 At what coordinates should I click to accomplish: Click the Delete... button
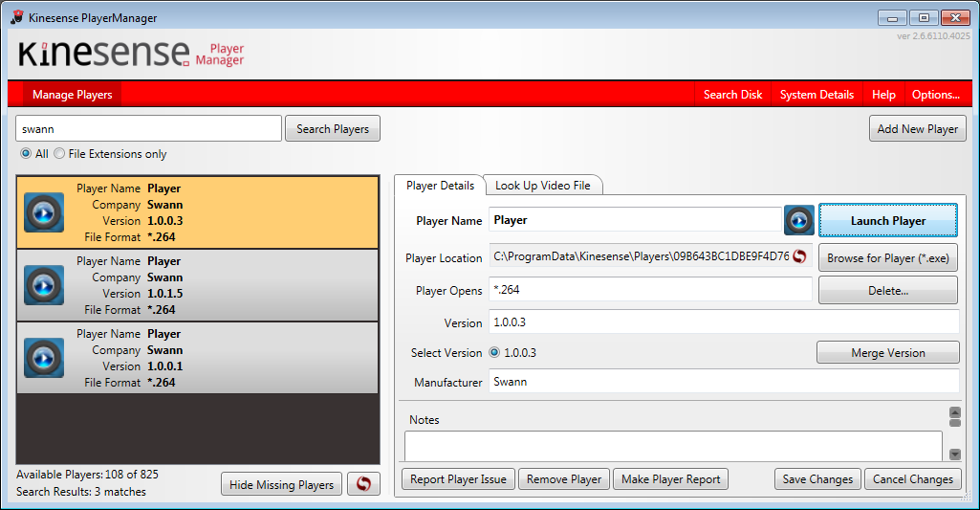coord(888,290)
